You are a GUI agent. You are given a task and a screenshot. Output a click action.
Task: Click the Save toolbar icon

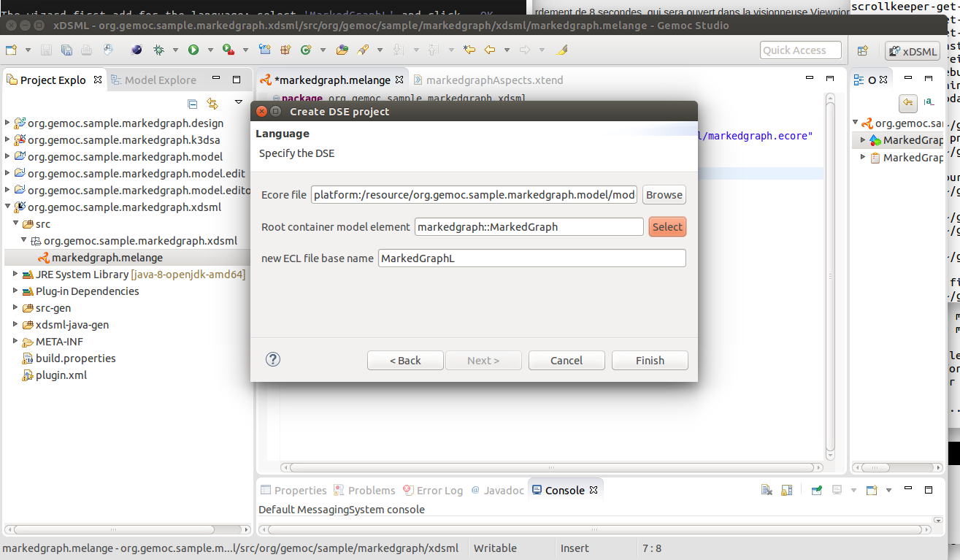coord(46,50)
